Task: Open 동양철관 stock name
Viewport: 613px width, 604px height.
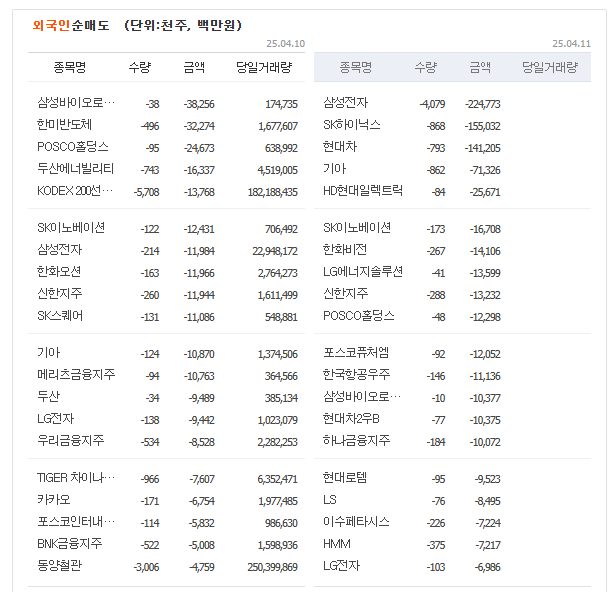Action: 59,566
